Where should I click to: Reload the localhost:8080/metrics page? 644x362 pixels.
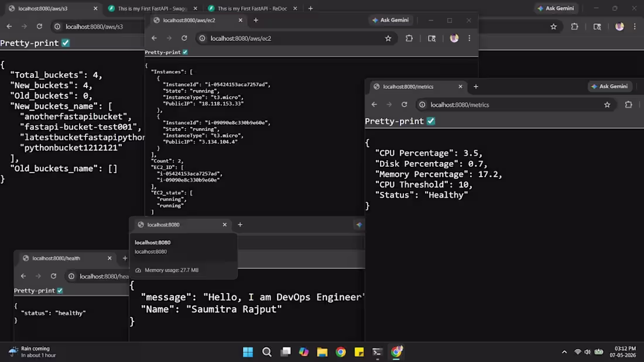pyautogui.click(x=404, y=105)
